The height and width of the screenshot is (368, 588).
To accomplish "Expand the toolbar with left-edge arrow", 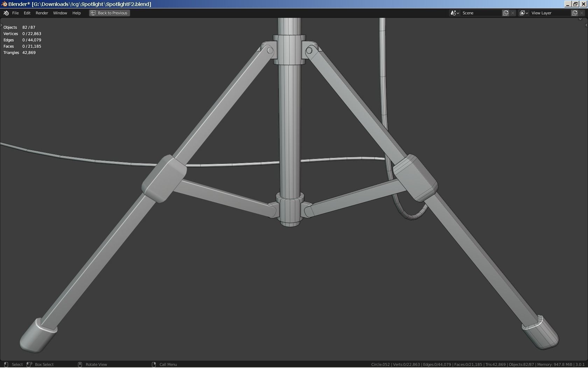I will pos(1,25).
